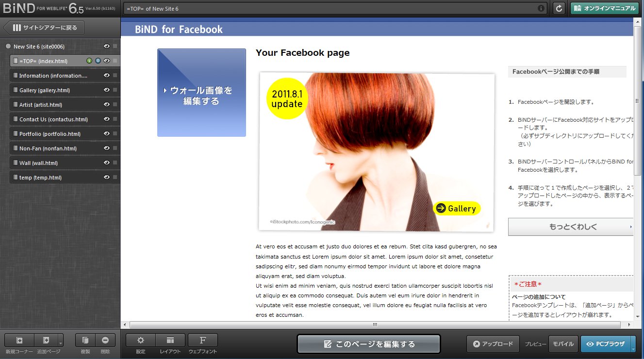This screenshot has width=644, height=359.
Task: Toggle eye visibility for temp page
Action: pos(106,177)
